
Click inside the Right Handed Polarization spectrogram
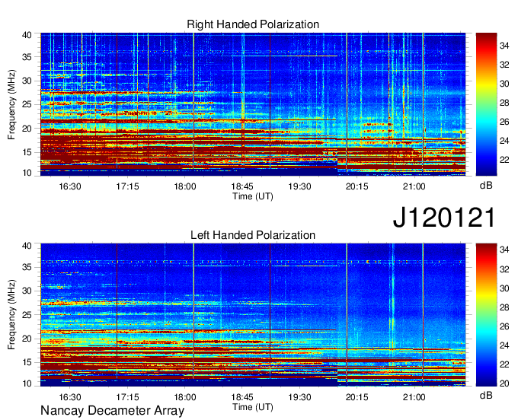(253, 104)
